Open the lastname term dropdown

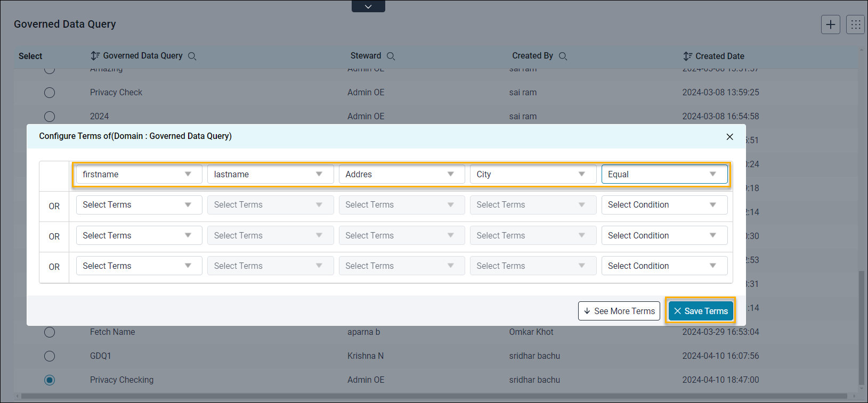[x=270, y=174]
